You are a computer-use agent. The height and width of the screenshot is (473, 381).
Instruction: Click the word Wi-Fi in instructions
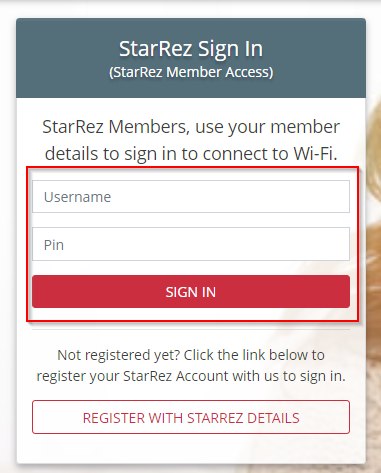[x=315, y=154]
